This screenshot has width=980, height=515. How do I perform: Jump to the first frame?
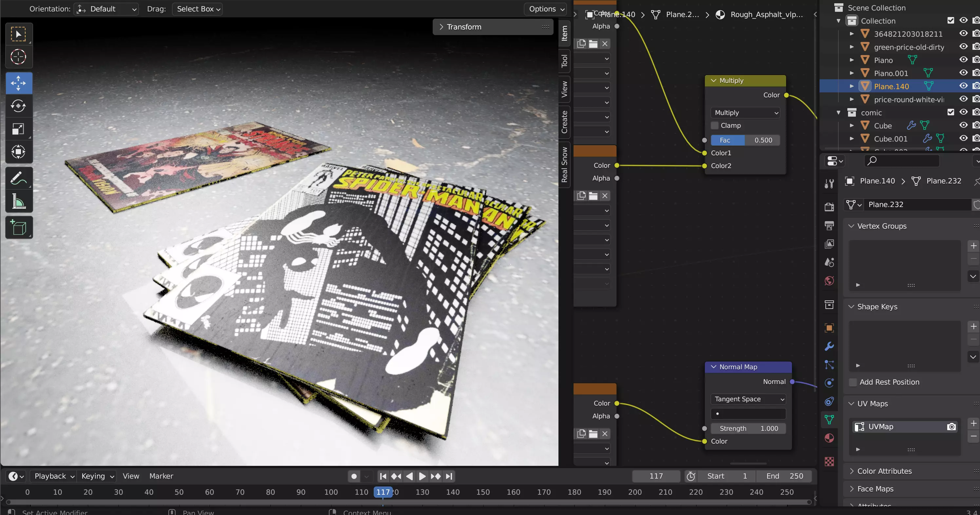tap(383, 476)
